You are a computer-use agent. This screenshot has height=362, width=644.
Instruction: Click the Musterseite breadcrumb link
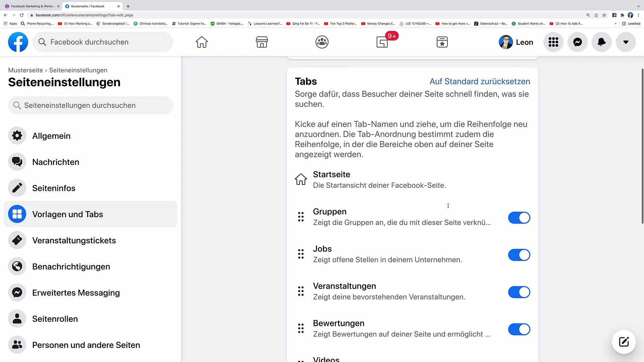(25, 70)
